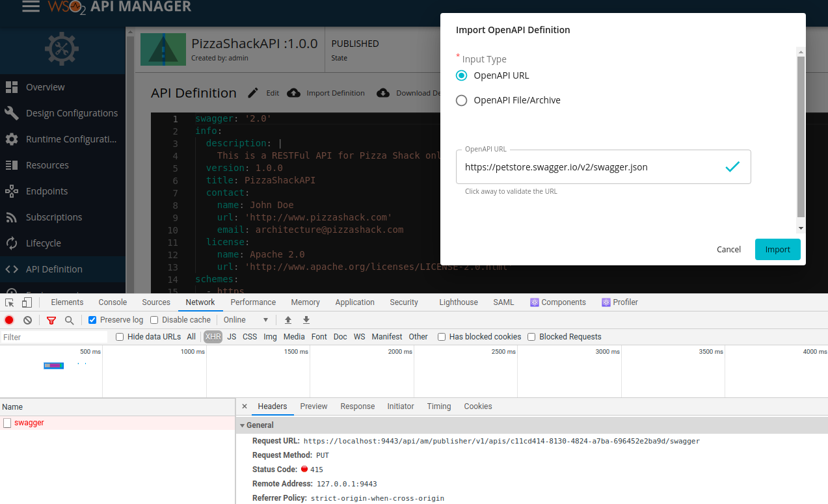Open the Lifecycle sidebar item
The width and height of the screenshot is (828, 504).
click(62, 243)
